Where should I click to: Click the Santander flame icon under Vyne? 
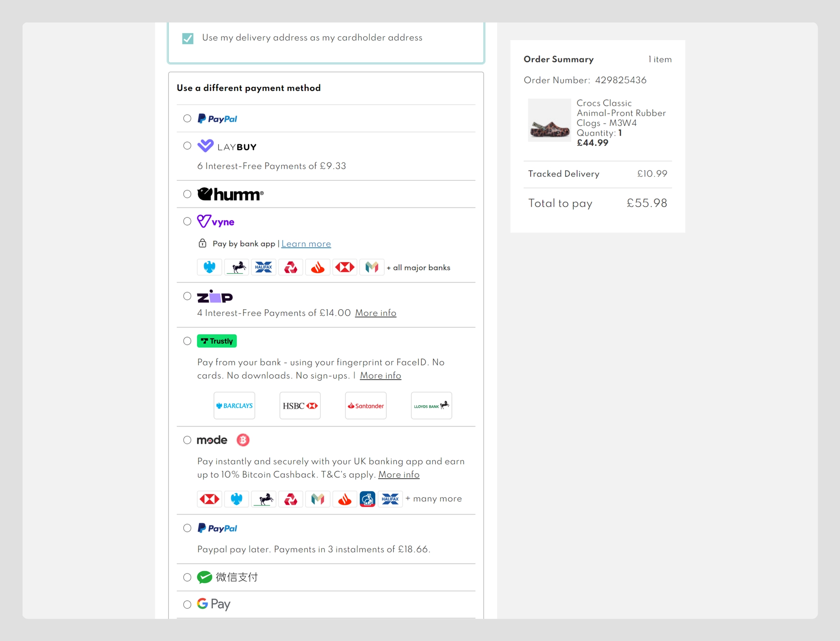(x=317, y=267)
